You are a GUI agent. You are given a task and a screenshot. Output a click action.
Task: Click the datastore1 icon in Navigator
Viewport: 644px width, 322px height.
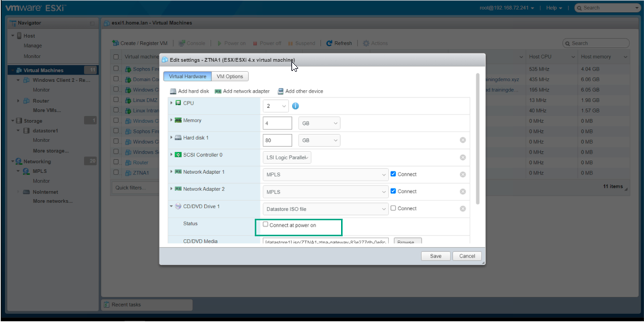click(x=26, y=130)
